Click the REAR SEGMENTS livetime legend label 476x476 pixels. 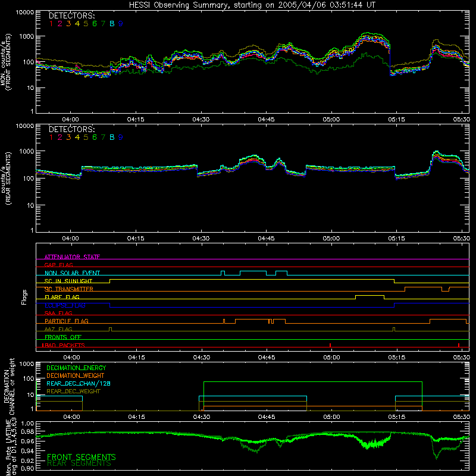point(79,464)
